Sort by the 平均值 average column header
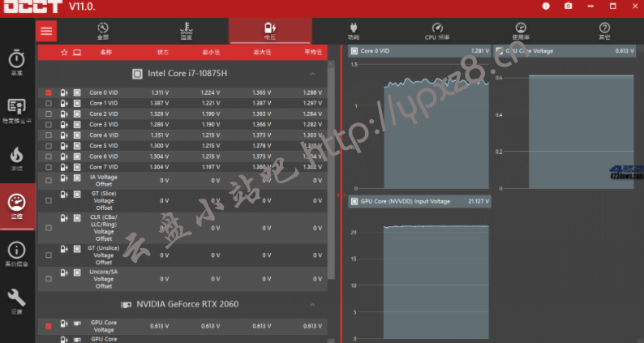 tap(313, 52)
